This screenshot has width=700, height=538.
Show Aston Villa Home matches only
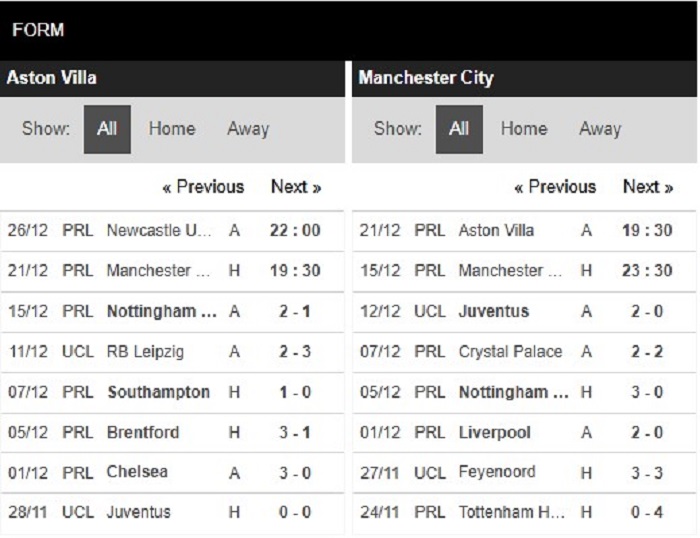pyautogui.click(x=172, y=129)
